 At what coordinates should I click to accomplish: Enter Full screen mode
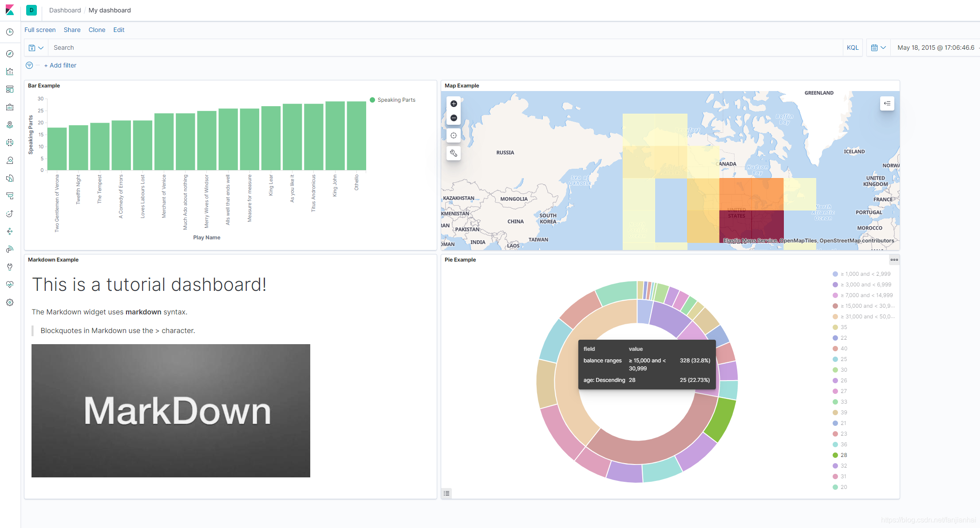point(40,30)
